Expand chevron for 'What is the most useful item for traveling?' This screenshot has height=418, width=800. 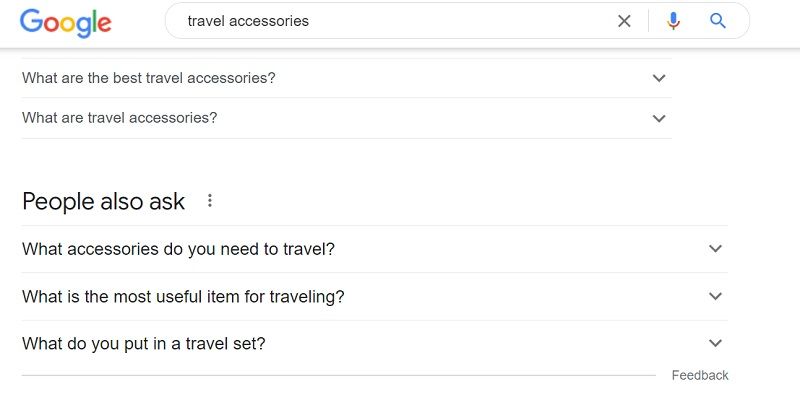coord(715,296)
